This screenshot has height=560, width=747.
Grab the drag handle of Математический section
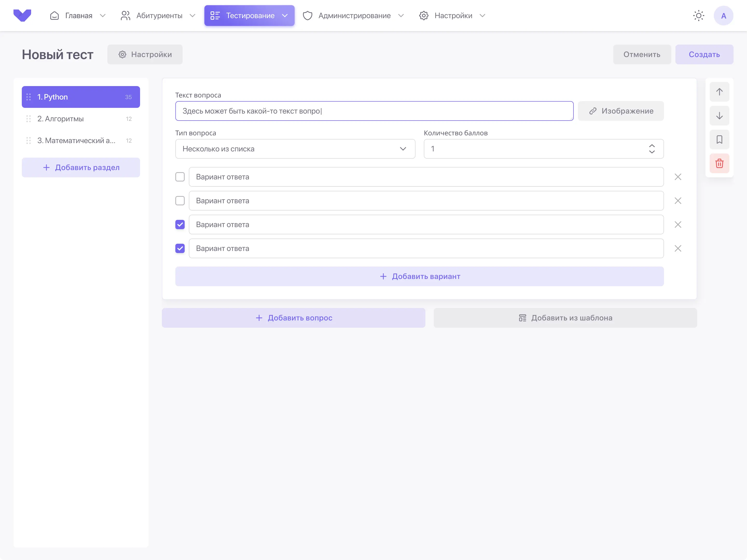tap(29, 141)
